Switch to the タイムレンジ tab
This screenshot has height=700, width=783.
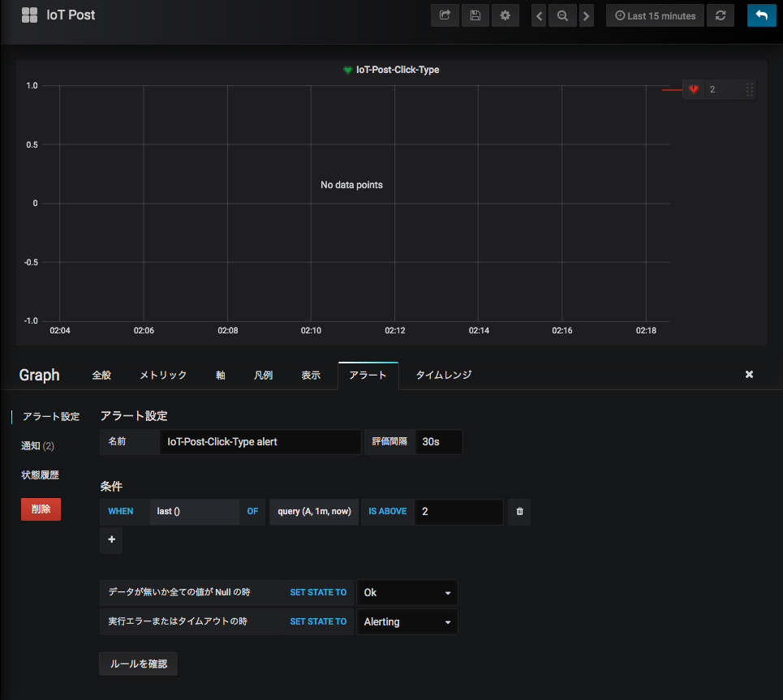(444, 375)
